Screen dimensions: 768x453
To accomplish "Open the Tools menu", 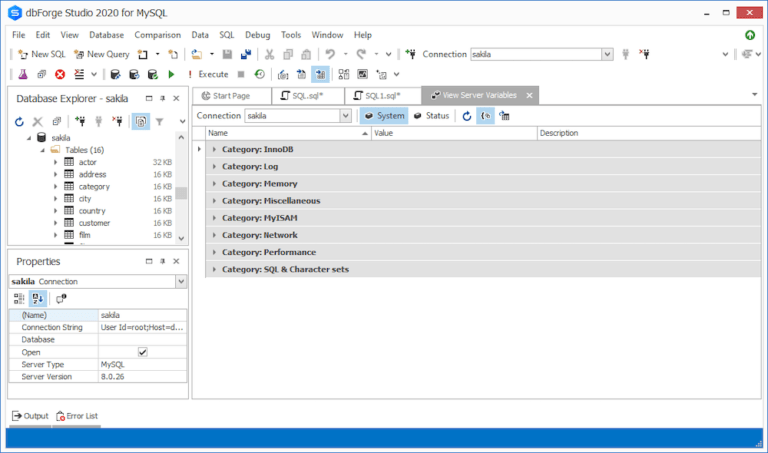I will [290, 35].
